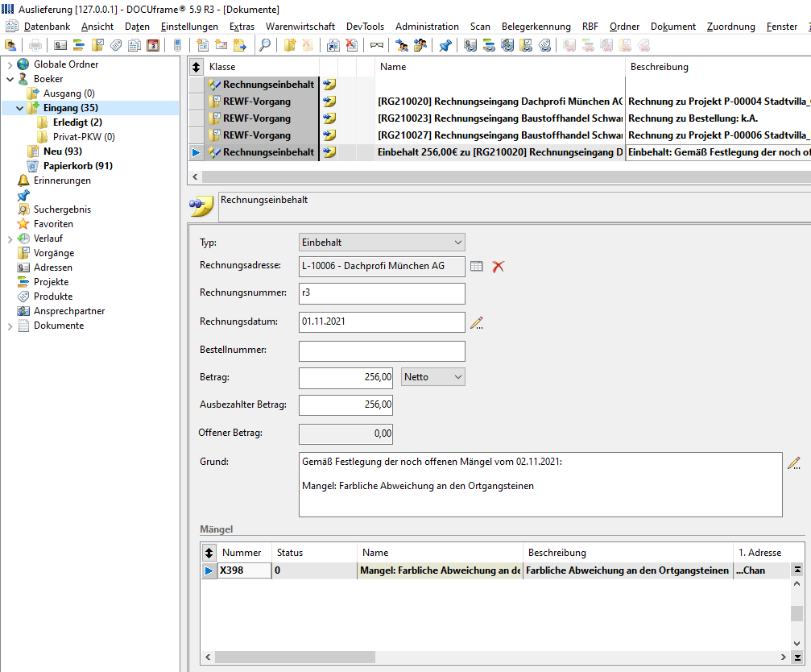Expand the Dokumente tree node
The height and width of the screenshot is (672, 811).
(10, 326)
